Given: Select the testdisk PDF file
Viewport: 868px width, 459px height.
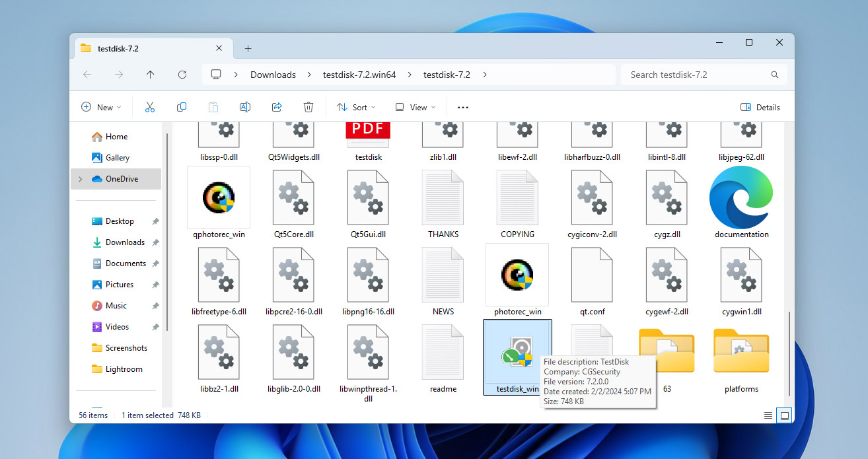Looking at the screenshot, I should [x=369, y=135].
